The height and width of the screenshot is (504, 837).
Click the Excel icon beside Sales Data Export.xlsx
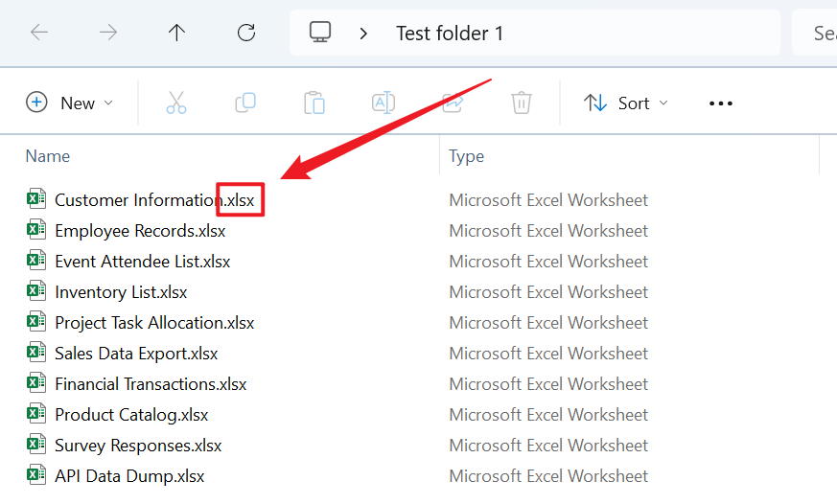(35, 354)
